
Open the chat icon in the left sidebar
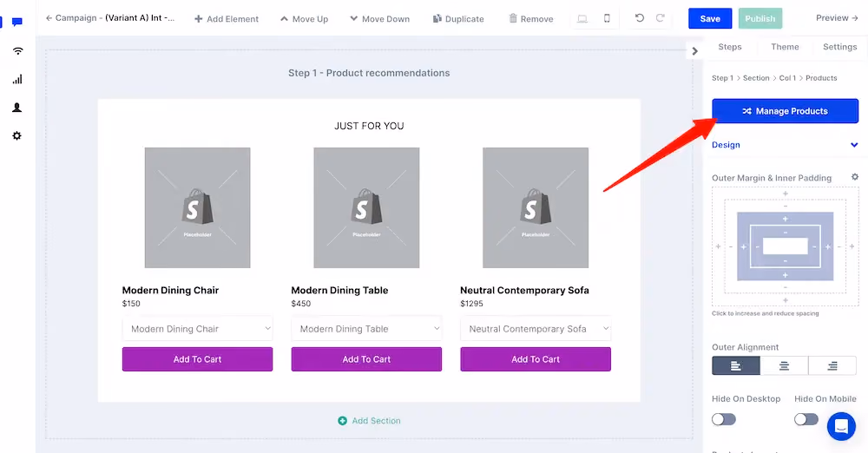coord(17,23)
